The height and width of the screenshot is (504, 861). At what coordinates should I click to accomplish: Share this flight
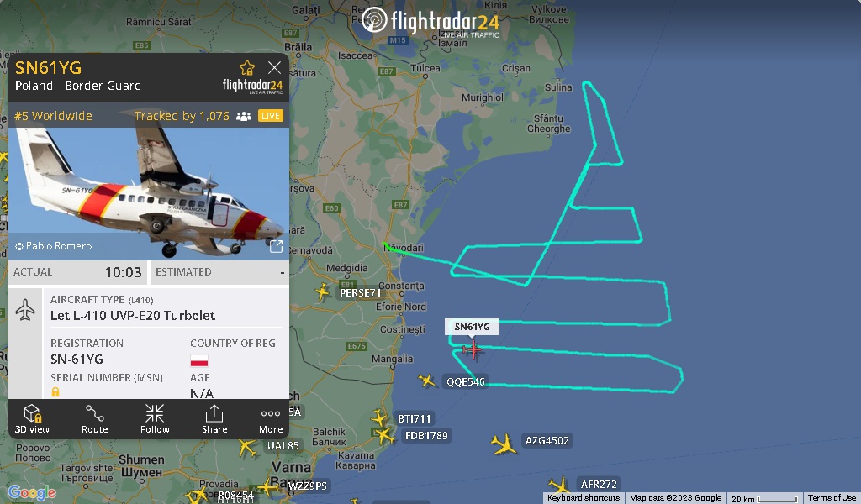214,419
